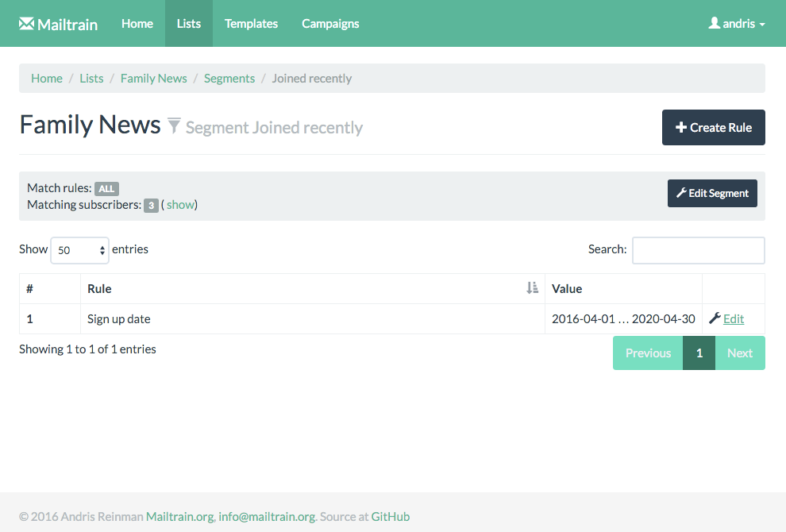786x532 pixels.
Task: Click the Mailtrain envelope logo icon
Action: pyautogui.click(x=26, y=24)
